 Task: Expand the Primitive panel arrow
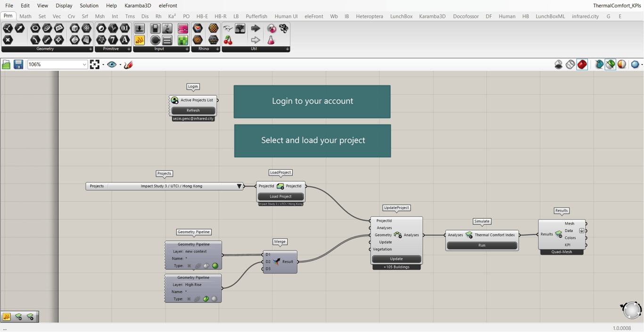pos(129,49)
